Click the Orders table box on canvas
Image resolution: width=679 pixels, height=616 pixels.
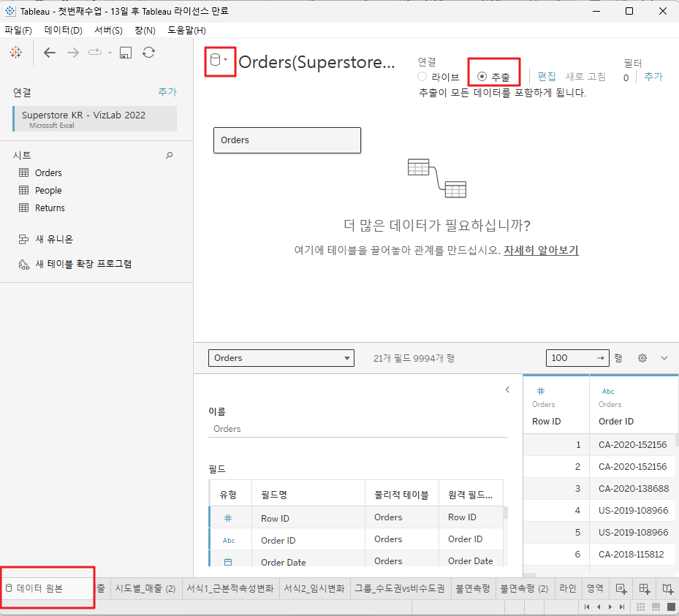287,140
